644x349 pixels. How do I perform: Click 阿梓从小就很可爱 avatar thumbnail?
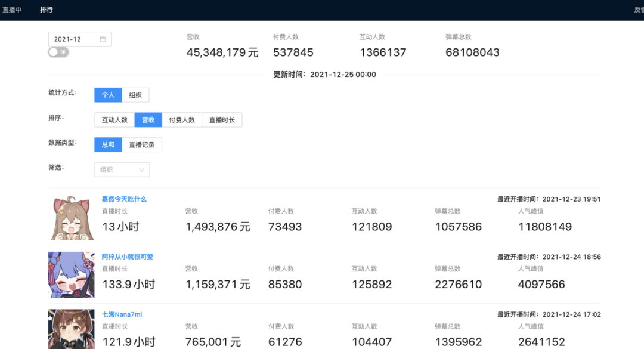point(72,274)
